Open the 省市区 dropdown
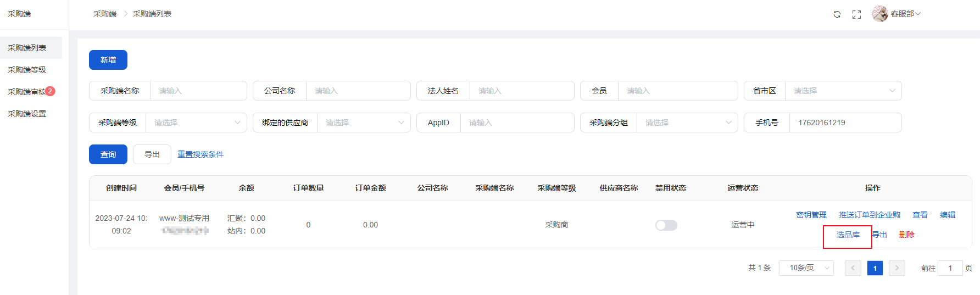The image size is (980, 295). pos(843,91)
